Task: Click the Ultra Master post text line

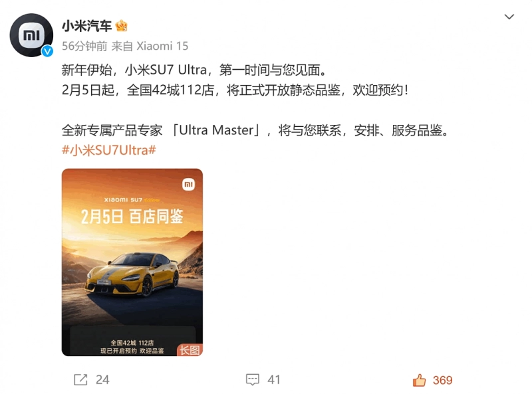Action: coord(257,130)
